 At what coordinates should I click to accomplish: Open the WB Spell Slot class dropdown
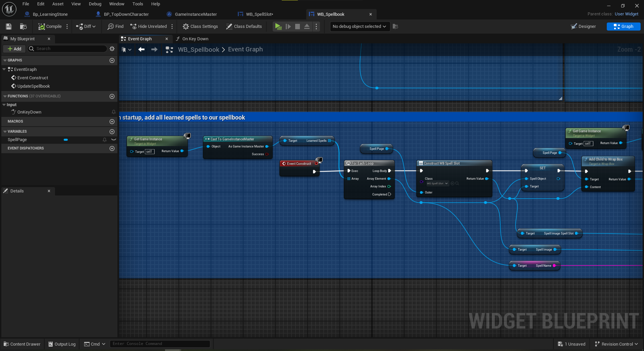(x=437, y=184)
